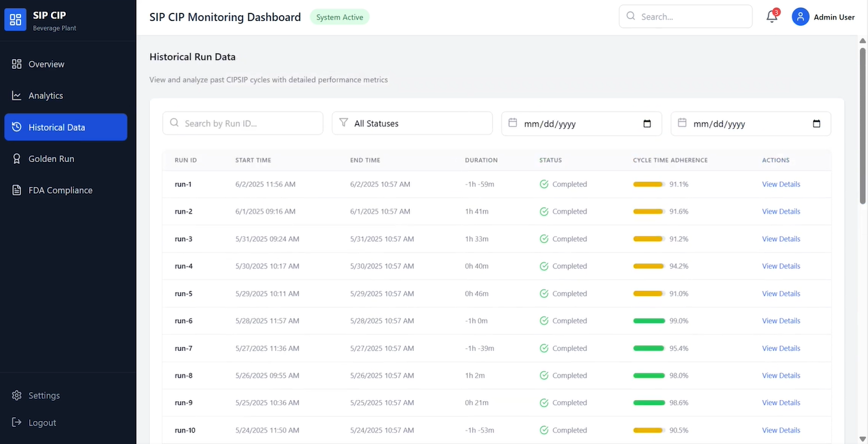The width and height of the screenshot is (868, 444).
Task: Click the SIP CIP logo icon
Action: [x=15, y=19]
